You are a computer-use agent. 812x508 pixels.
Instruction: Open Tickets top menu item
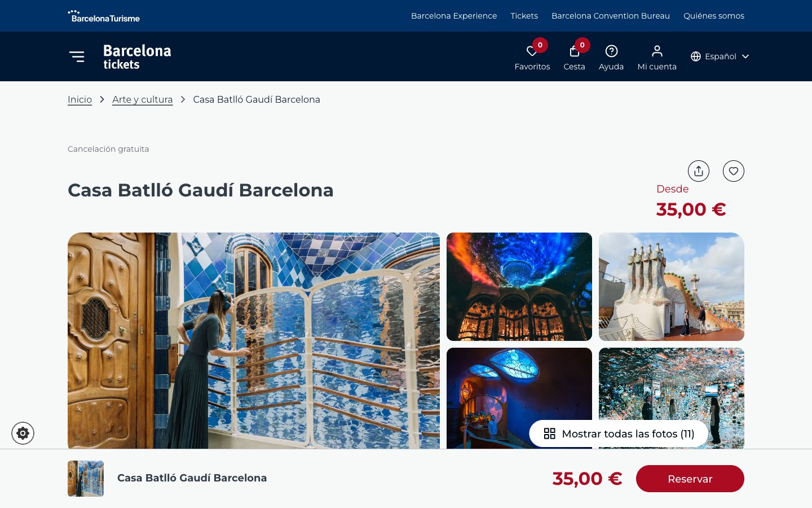(x=524, y=16)
